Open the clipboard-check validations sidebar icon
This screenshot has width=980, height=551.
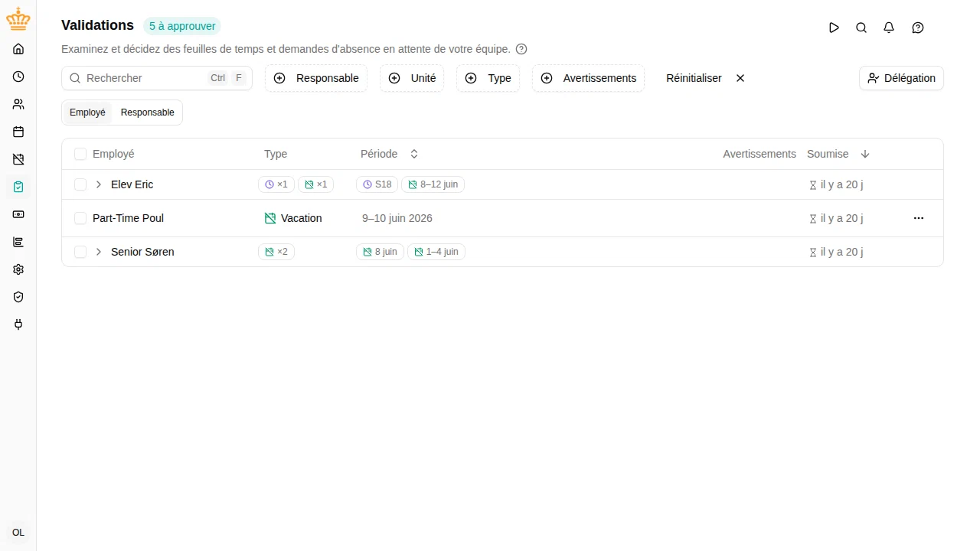(18, 187)
